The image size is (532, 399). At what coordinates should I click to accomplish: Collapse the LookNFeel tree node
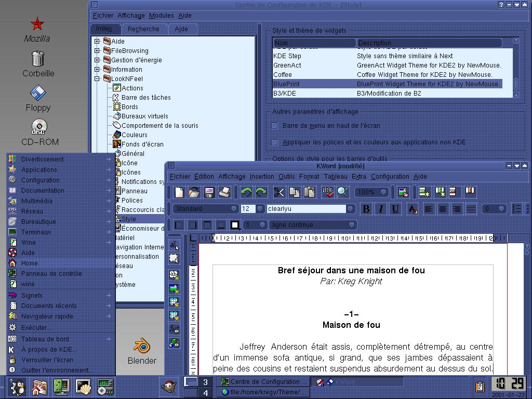click(97, 79)
